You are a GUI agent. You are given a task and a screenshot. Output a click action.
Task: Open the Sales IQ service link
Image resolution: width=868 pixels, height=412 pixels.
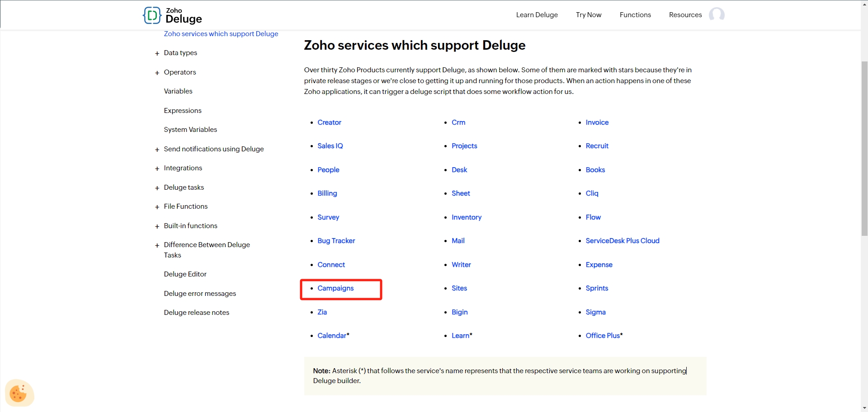pos(330,146)
